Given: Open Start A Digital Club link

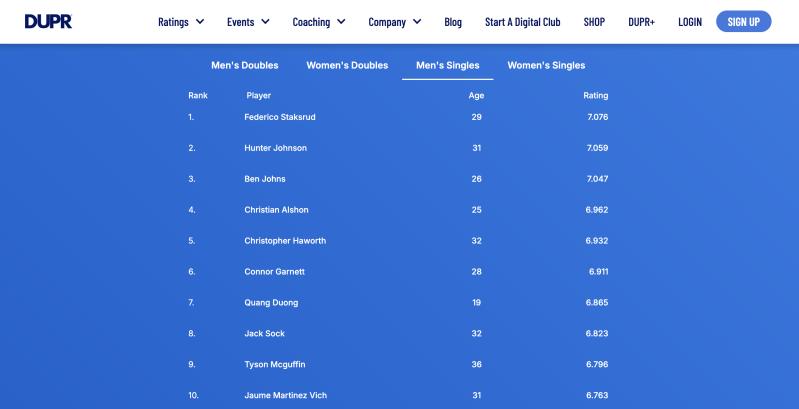Looking at the screenshot, I should [523, 22].
